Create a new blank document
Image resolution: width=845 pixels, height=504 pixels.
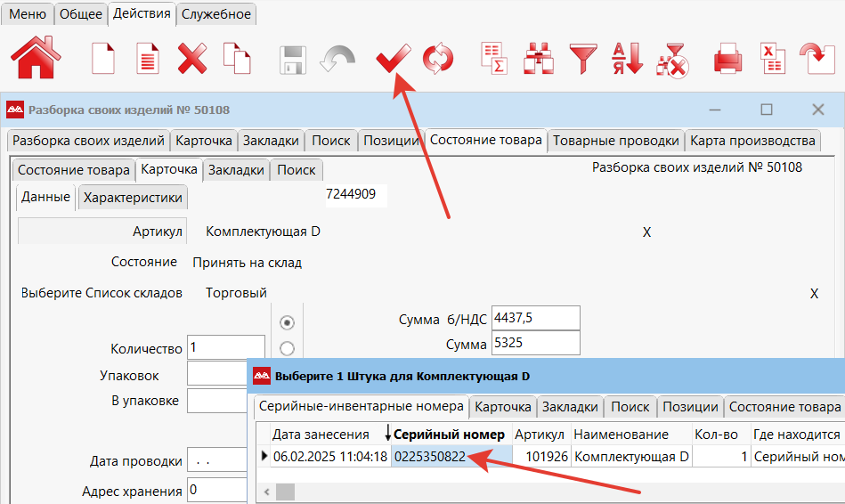[104, 60]
